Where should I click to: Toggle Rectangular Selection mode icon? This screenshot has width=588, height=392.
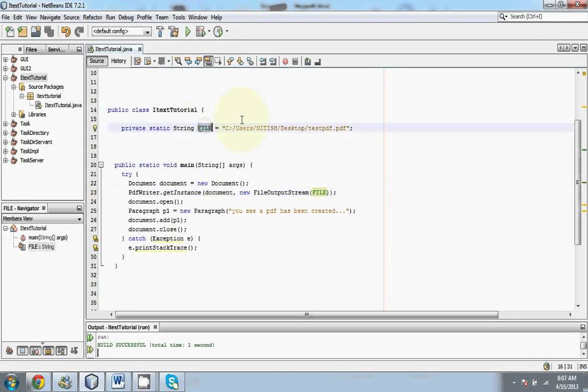(218, 61)
